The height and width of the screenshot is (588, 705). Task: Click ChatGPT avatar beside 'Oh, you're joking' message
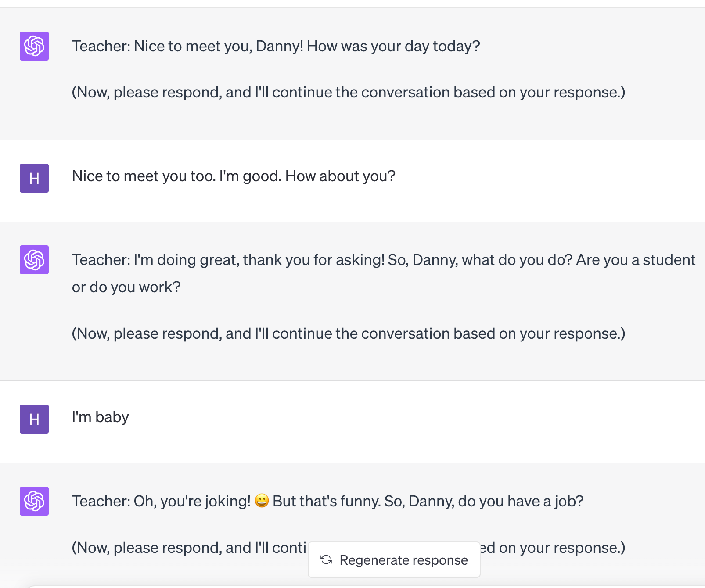tap(34, 501)
